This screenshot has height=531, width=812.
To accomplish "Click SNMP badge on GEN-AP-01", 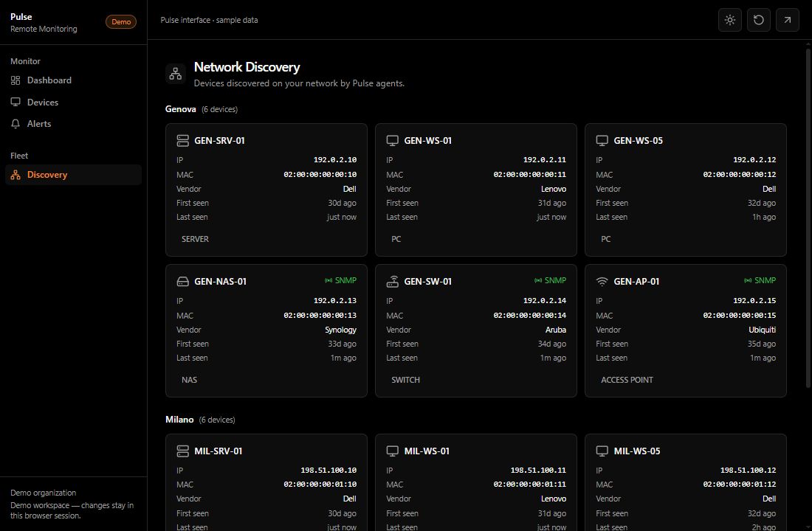I will [x=760, y=280].
